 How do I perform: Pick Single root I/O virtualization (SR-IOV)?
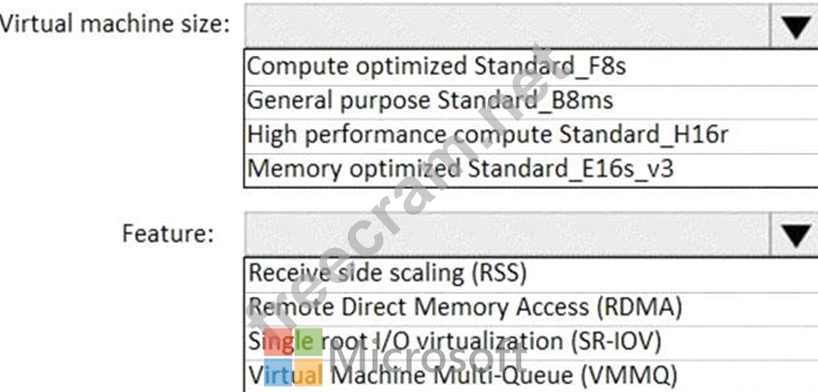531,342
